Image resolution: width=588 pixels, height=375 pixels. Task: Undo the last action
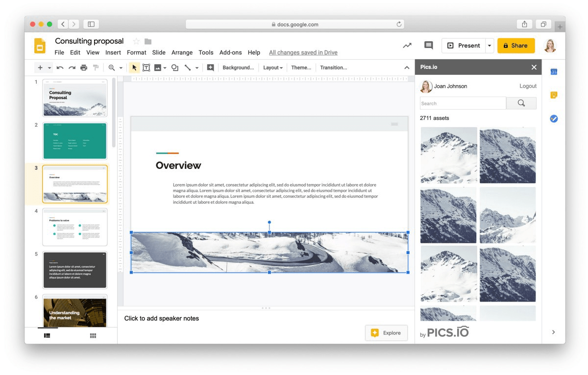coord(60,68)
